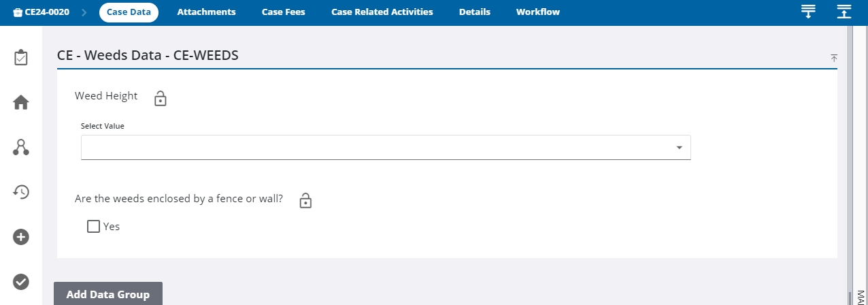The image size is (868, 305).
Task: Click the Add Data Group button
Action: [x=107, y=294]
